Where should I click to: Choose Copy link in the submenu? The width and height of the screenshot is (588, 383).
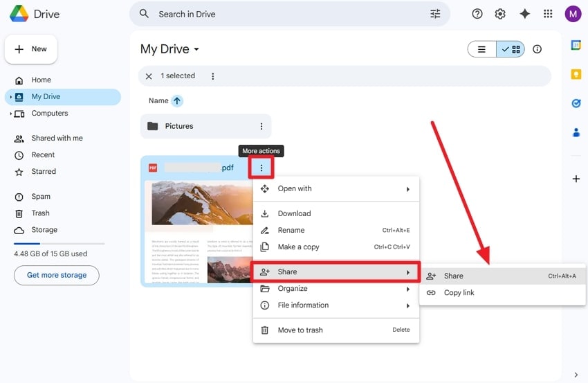coord(502,292)
